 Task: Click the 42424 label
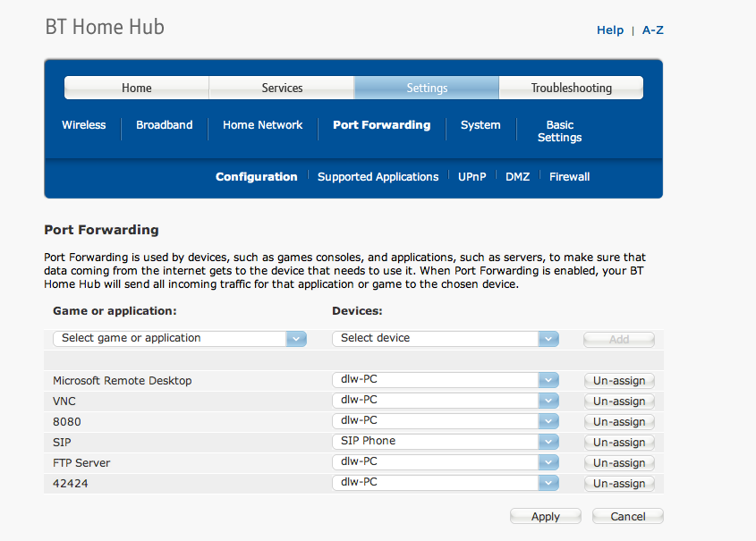(x=71, y=484)
